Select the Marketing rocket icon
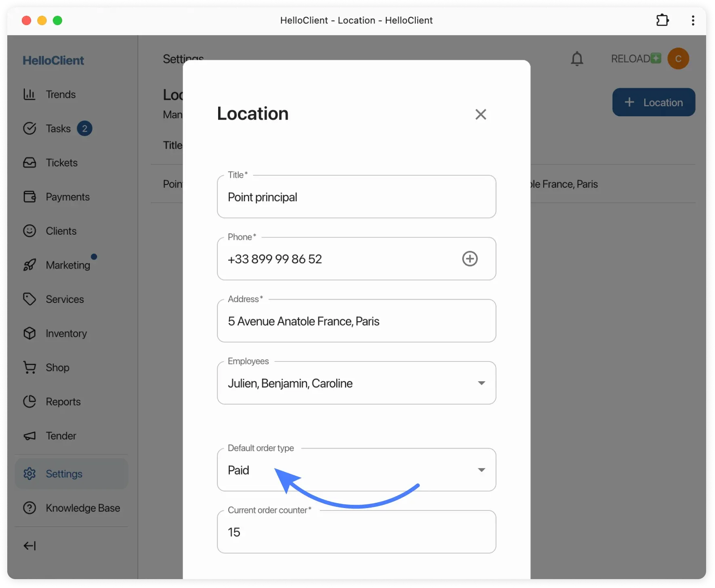 pyautogui.click(x=30, y=265)
